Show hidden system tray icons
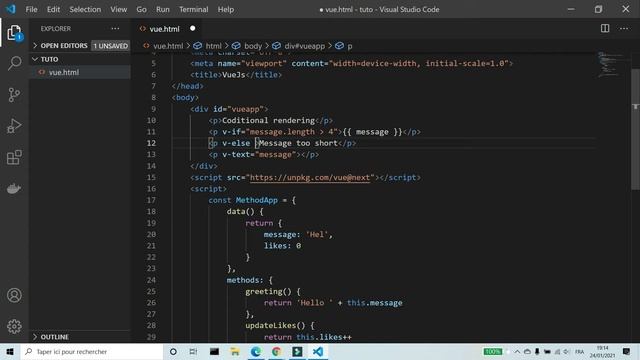The image size is (640, 360). (517, 351)
